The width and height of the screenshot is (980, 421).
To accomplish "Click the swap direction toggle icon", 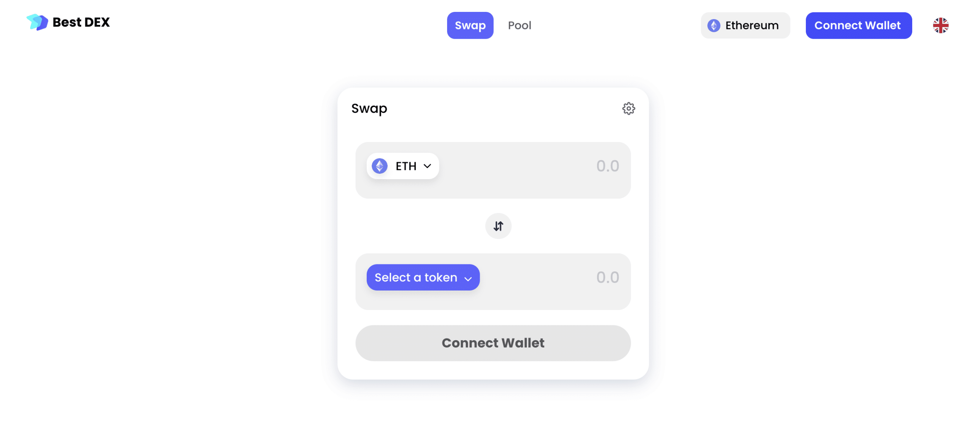I will point(498,225).
